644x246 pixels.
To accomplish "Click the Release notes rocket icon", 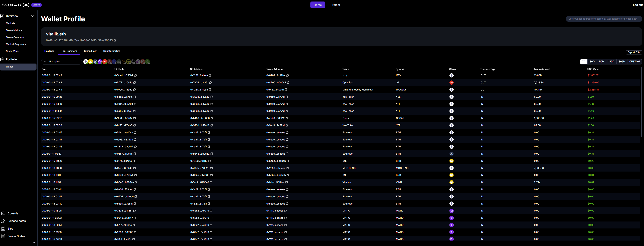I will point(3,221).
